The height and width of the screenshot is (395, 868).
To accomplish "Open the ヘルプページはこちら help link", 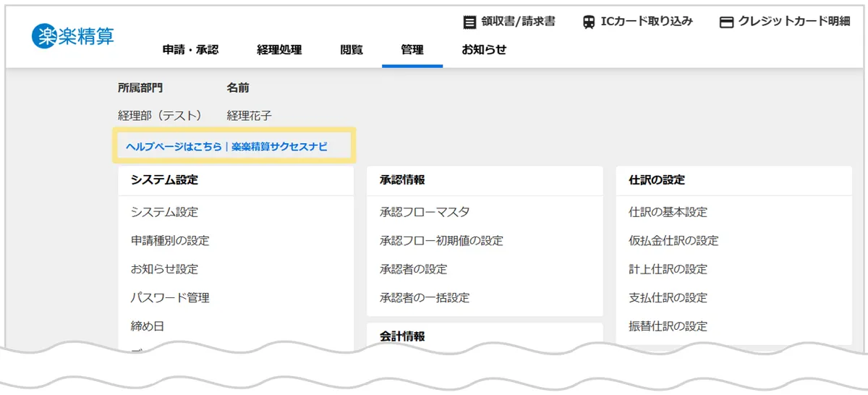I will 174,147.
